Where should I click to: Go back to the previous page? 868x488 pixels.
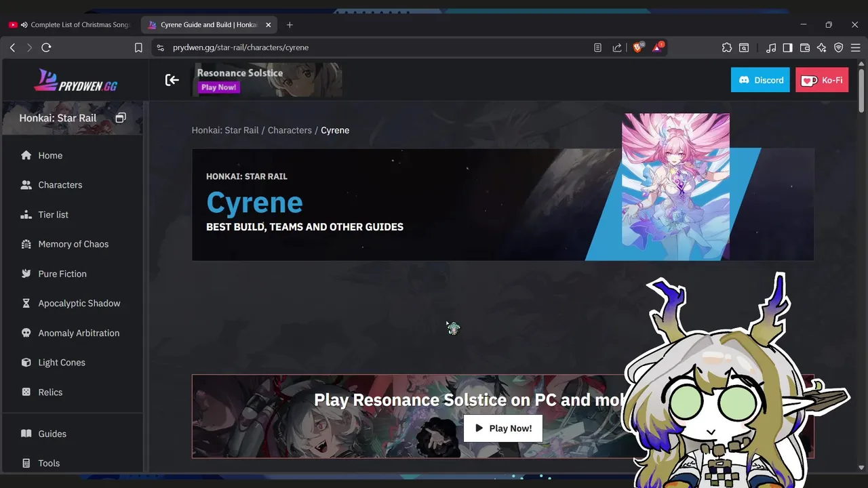coord(12,47)
